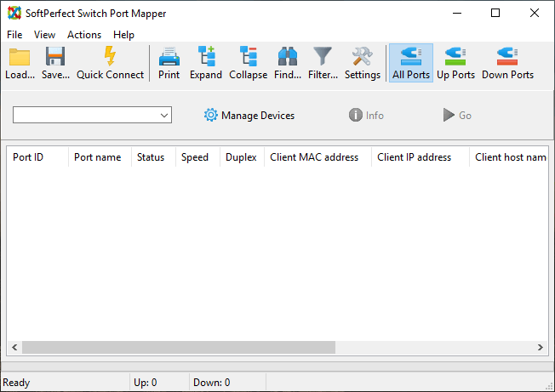Maximize the Switch Port Mapper window
Screen dimensions: 555x392
coord(495,13)
